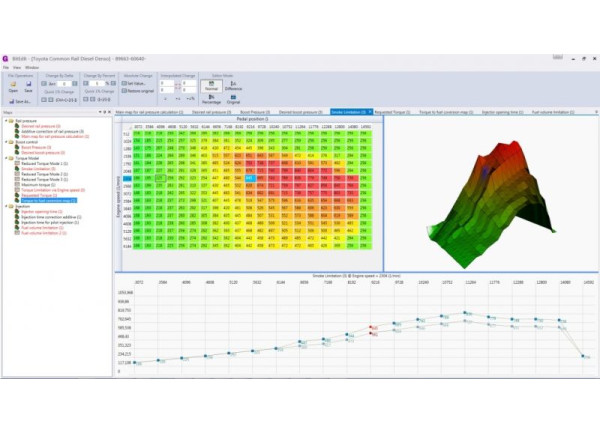Screen dimensions: 600x434
Task: Collapse the Injection tree folder
Action: [x=5, y=206]
